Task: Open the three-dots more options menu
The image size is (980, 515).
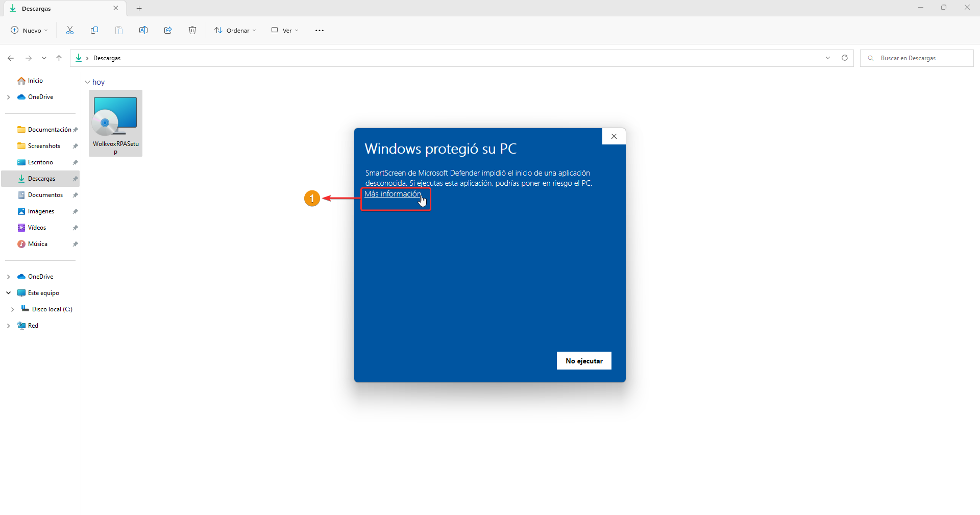Action: pos(320,31)
